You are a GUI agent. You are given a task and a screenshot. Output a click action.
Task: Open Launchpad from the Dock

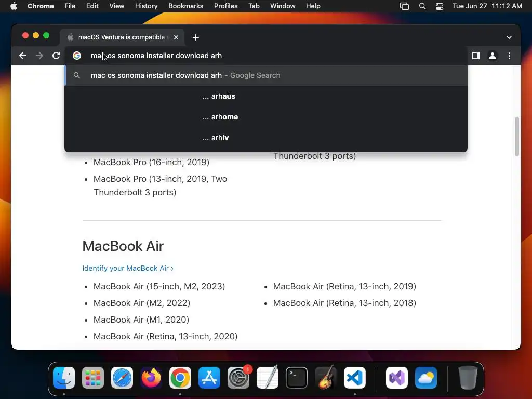click(93, 378)
